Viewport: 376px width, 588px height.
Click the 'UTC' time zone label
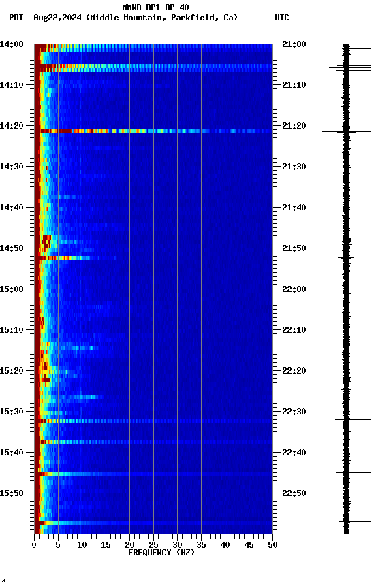282,18
